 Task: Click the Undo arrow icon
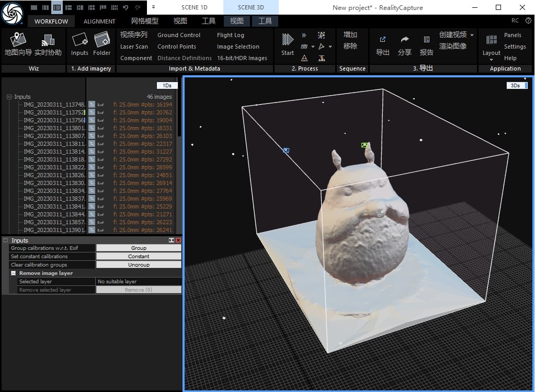point(126,7)
